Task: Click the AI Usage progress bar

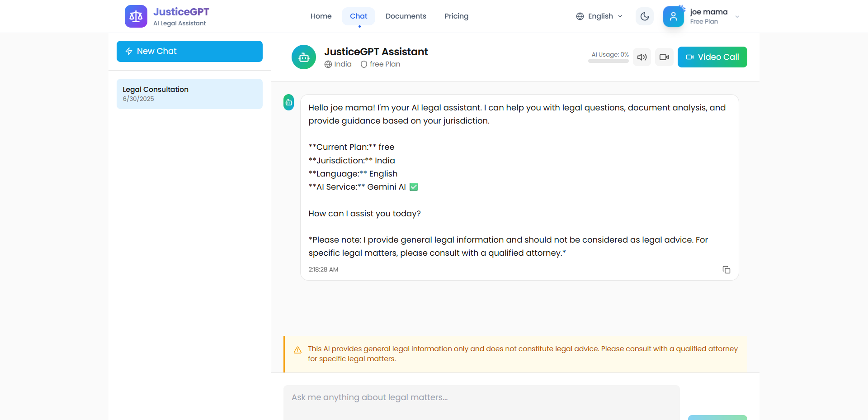Action: (609, 61)
